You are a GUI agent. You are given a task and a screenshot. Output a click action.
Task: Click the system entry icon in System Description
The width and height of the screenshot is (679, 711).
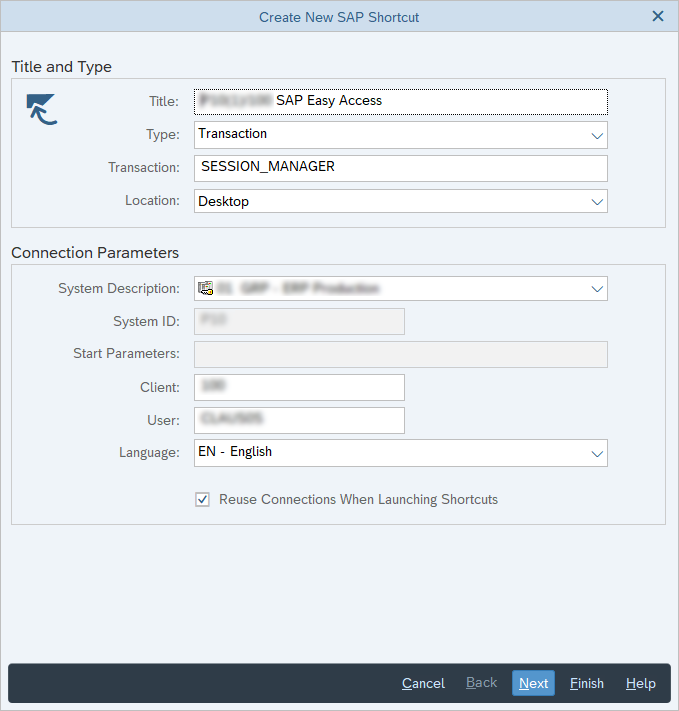pos(205,288)
